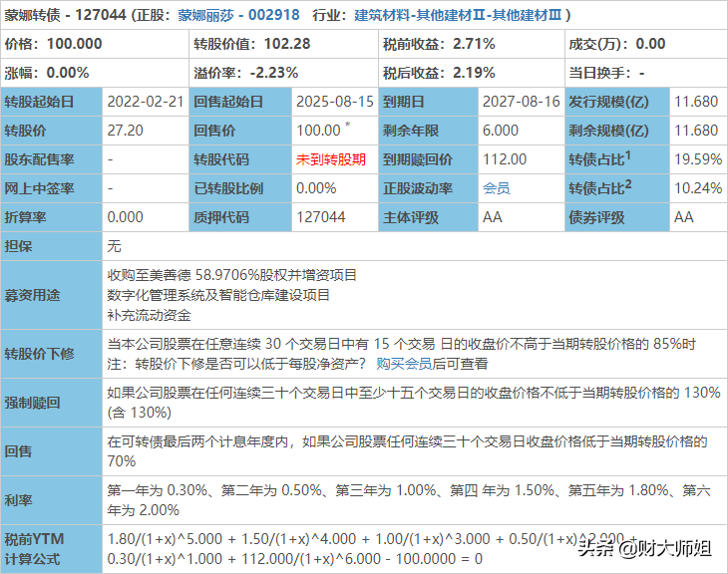Image resolution: width=728 pixels, height=574 pixels.
Task: Click the 无 value beside 担保
Action: pyautogui.click(x=115, y=246)
